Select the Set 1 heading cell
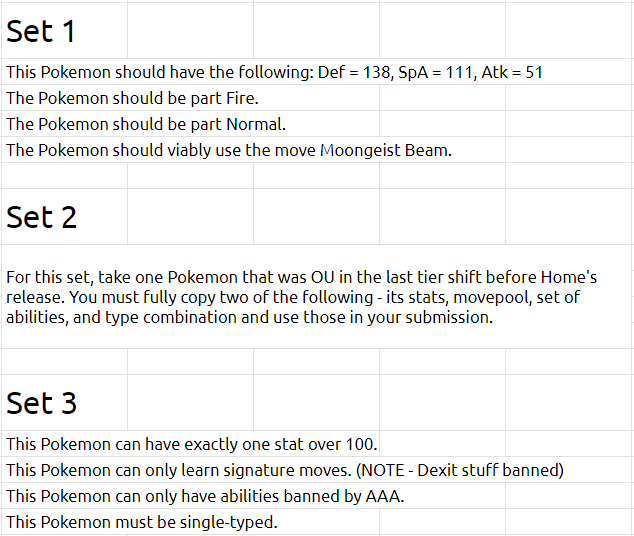The width and height of the screenshot is (634, 536). (64, 31)
